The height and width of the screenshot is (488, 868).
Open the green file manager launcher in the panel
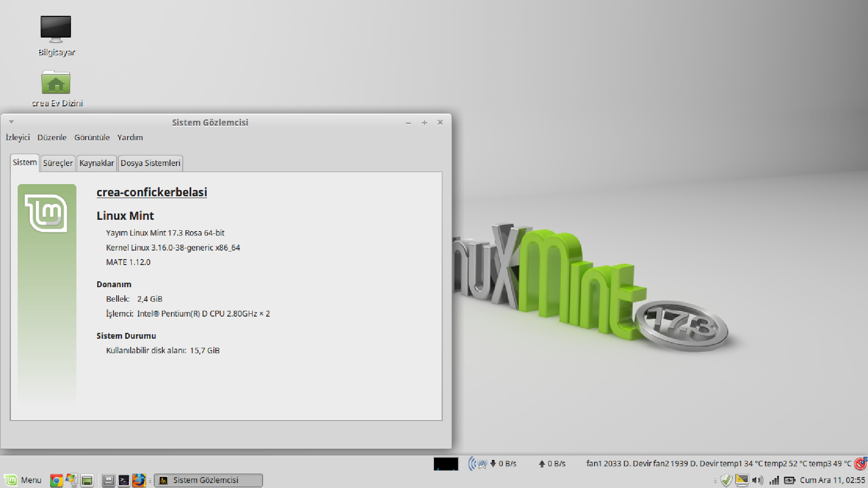(87, 480)
